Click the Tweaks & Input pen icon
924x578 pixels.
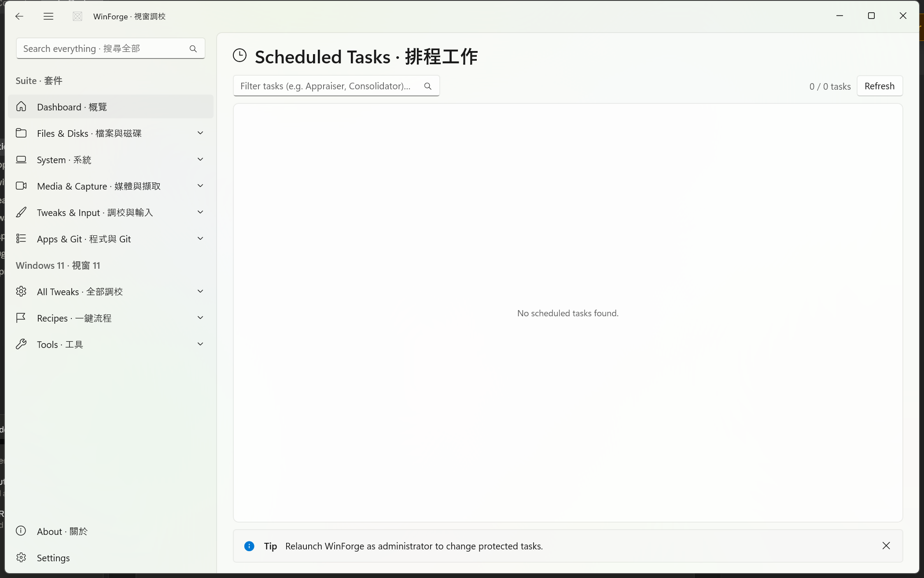pos(21,212)
